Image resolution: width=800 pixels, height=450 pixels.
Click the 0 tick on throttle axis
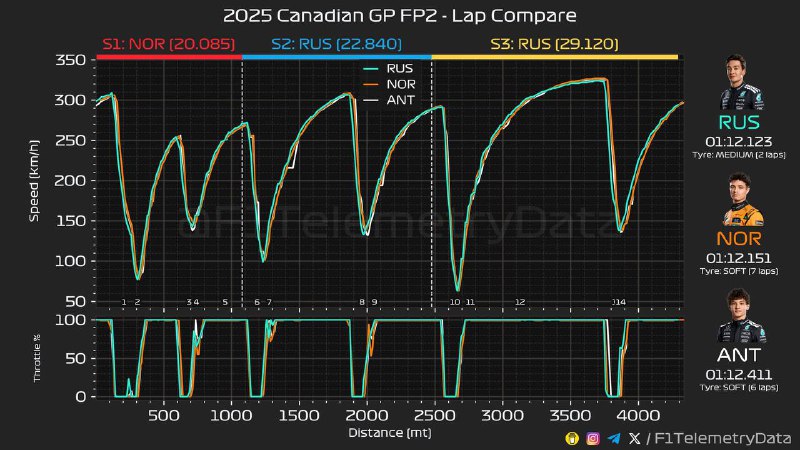tap(81, 397)
